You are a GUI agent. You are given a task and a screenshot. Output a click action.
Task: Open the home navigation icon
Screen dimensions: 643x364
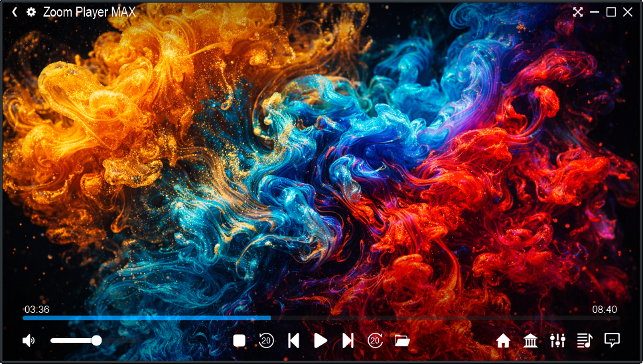(x=503, y=341)
